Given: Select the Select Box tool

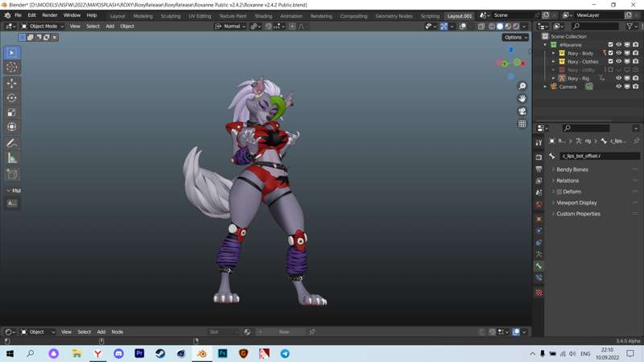Looking at the screenshot, I should (x=12, y=53).
